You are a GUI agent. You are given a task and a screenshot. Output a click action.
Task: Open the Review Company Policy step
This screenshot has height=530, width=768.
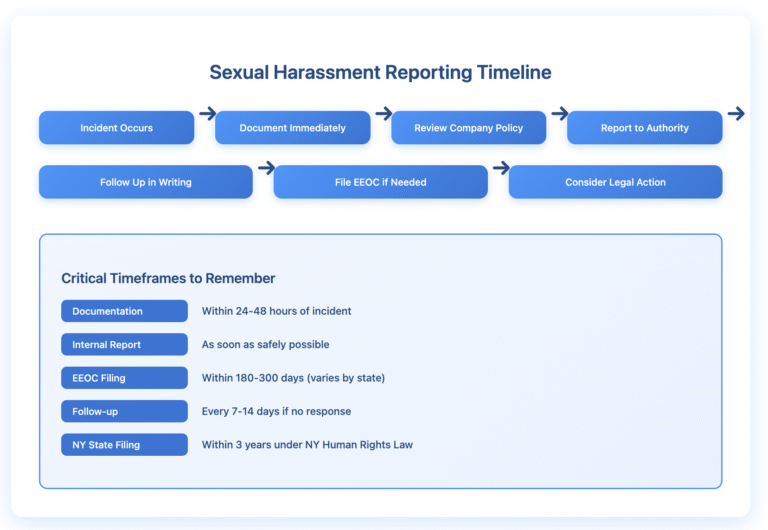click(x=468, y=128)
